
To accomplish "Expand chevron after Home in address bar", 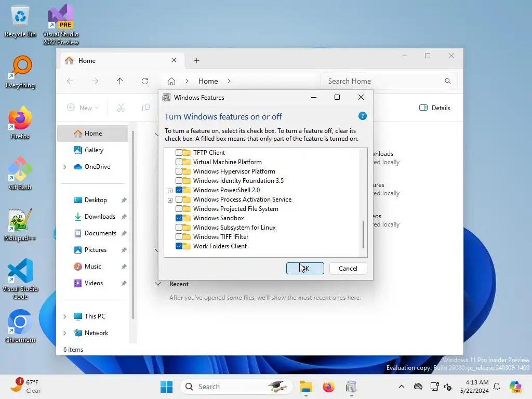I will [x=229, y=81].
